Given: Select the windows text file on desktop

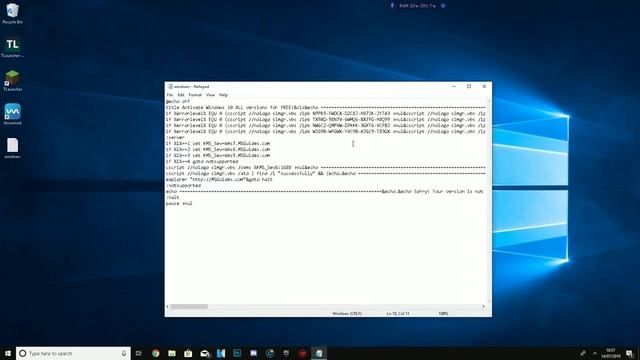Looking at the screenshot, I should click(x=12, y=148).
